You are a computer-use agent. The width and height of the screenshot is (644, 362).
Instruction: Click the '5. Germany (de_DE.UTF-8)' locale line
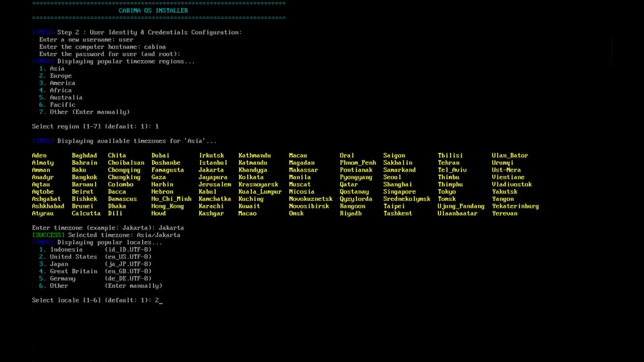(x=95, y=278)
